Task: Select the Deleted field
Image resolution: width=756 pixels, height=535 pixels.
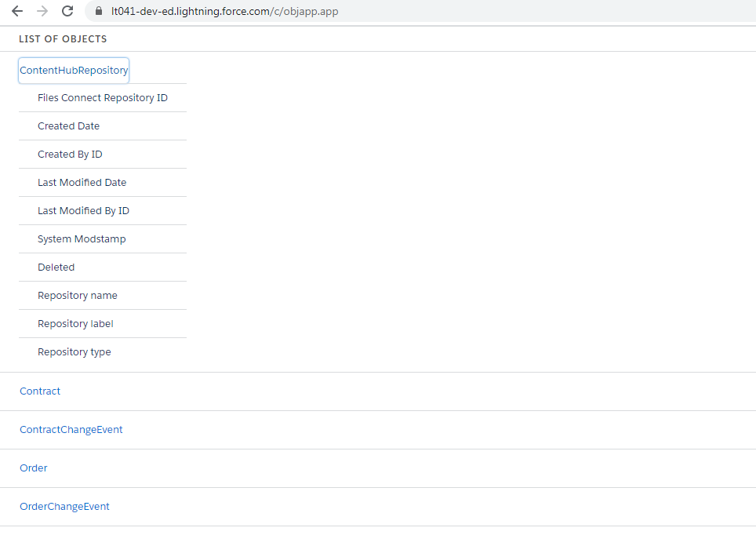Action: [56, 267]
